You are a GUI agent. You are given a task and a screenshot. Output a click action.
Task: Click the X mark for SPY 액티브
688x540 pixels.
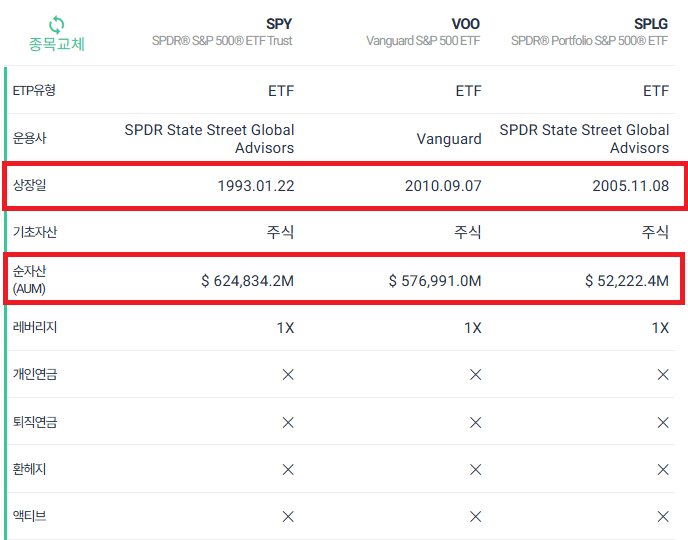288,517
